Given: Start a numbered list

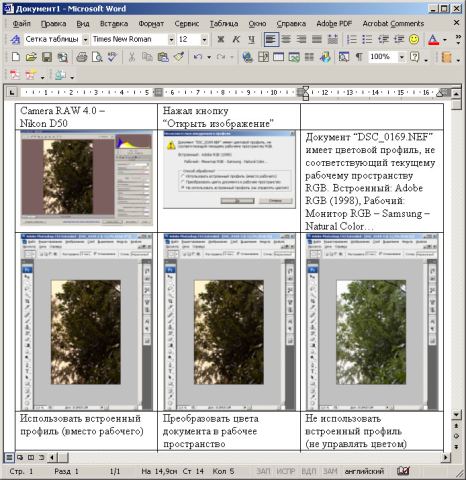Looking at the screenshot, I should [352, 39].
